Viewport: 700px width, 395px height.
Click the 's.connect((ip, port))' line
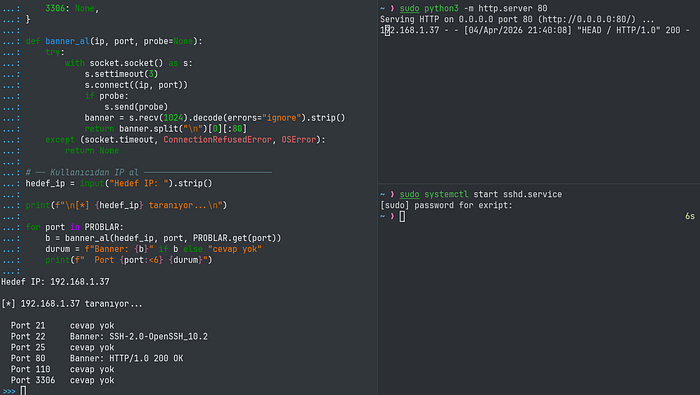136,85
